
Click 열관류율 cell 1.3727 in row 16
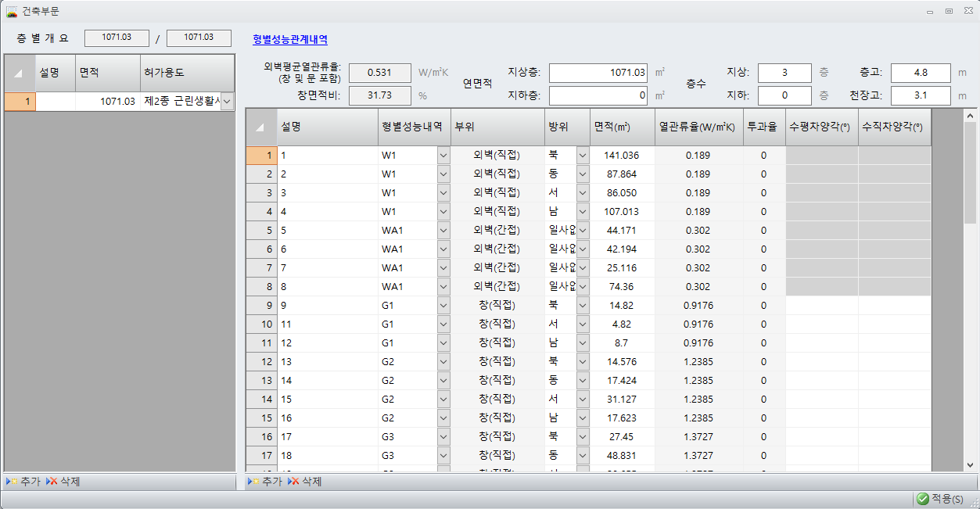[698, 437]
